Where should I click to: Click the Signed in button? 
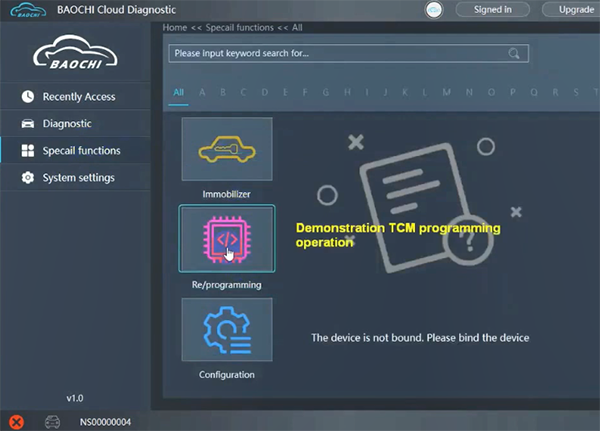pyautogui.click(x=492, y=10)
